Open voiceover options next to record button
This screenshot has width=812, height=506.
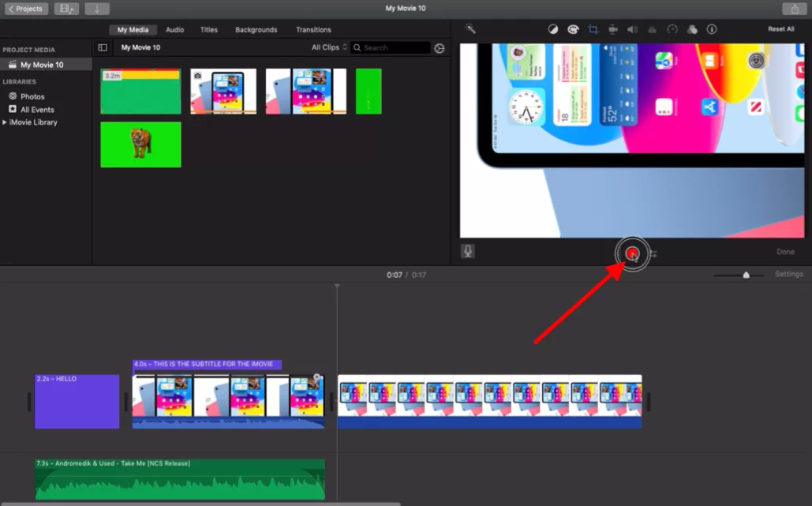coord(653,253)
